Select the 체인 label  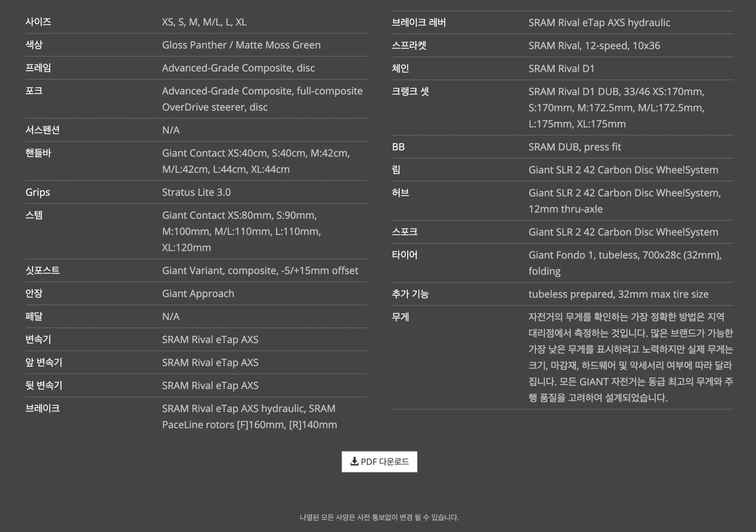[400, 69]
